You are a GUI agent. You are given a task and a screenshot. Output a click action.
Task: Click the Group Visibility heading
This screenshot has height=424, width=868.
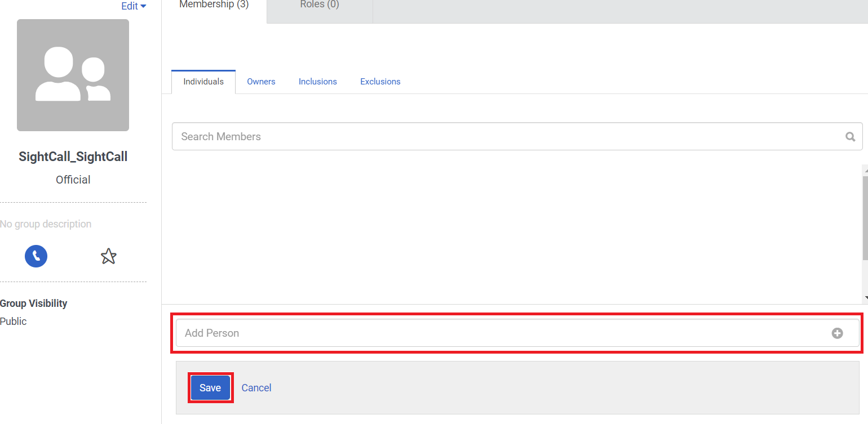tap(33, 304)
